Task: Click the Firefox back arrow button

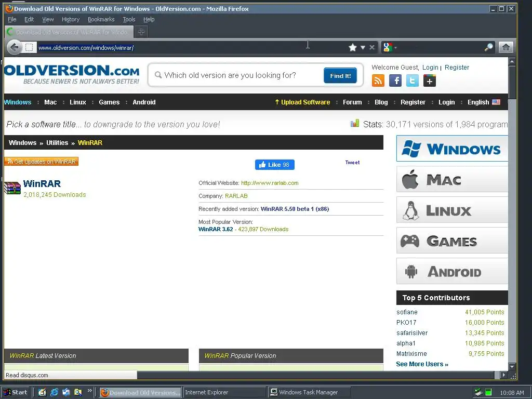Action: tap(14, 47)
